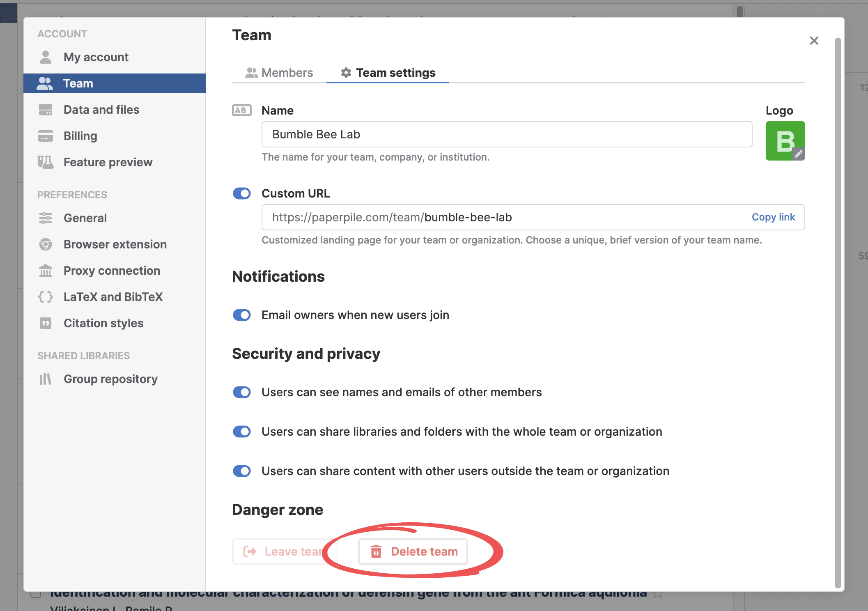
Task: Edit the team logo pencil icon
Action: (798, 154)
